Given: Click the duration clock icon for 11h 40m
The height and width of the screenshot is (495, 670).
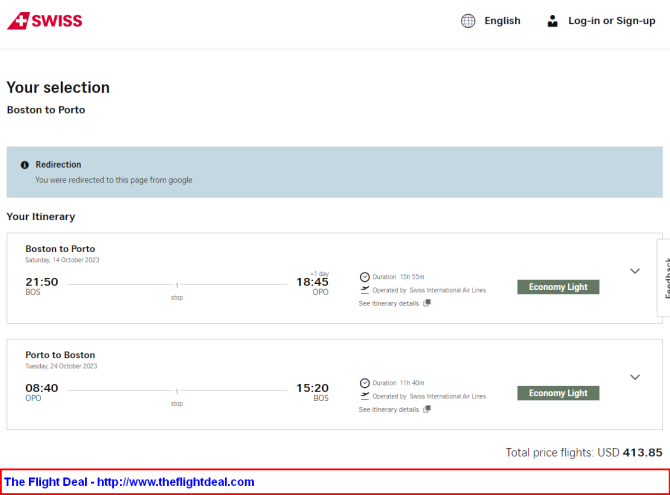Looking at the screenshot, I should click(x=364, y=383).
